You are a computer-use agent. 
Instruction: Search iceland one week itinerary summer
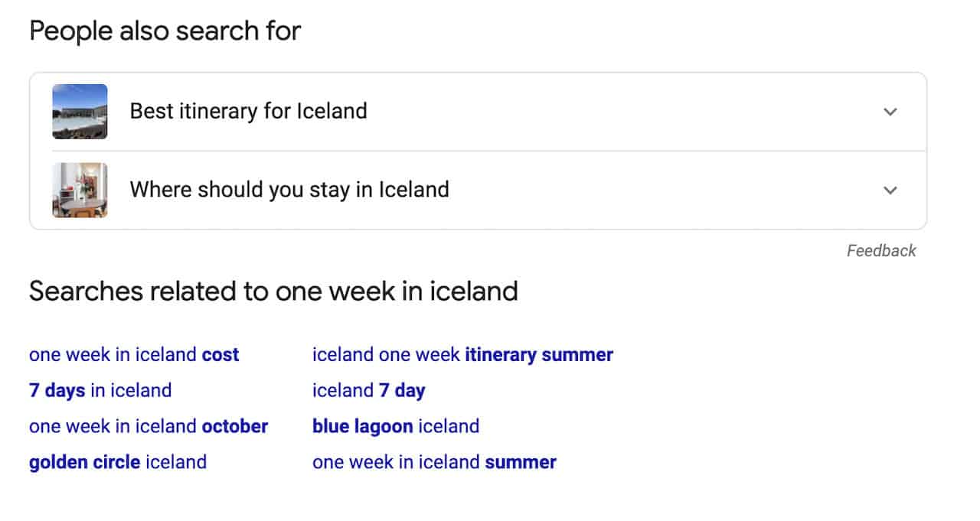(462, 355)
